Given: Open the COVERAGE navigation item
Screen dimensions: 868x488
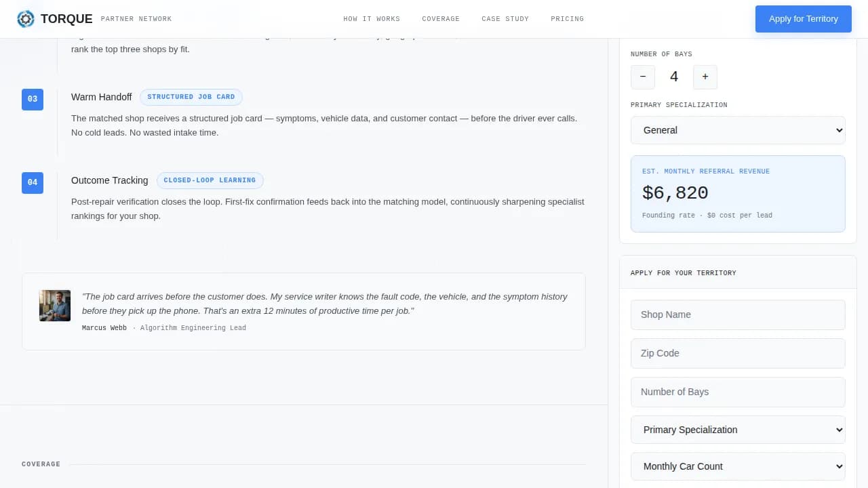Looking at the screenshot, I should click(x=441, y=18).
